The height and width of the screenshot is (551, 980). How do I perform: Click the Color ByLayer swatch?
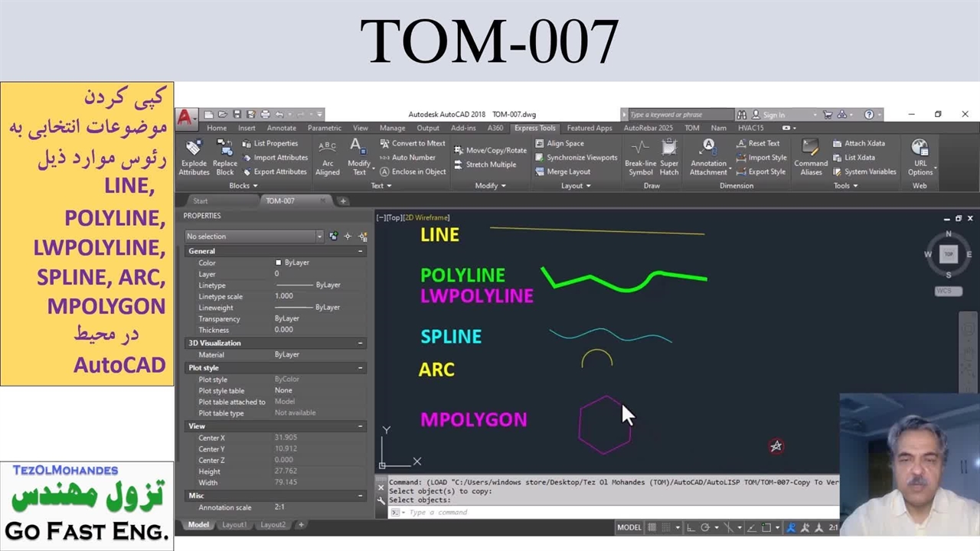pyautogui.click(x=279, y=262)
